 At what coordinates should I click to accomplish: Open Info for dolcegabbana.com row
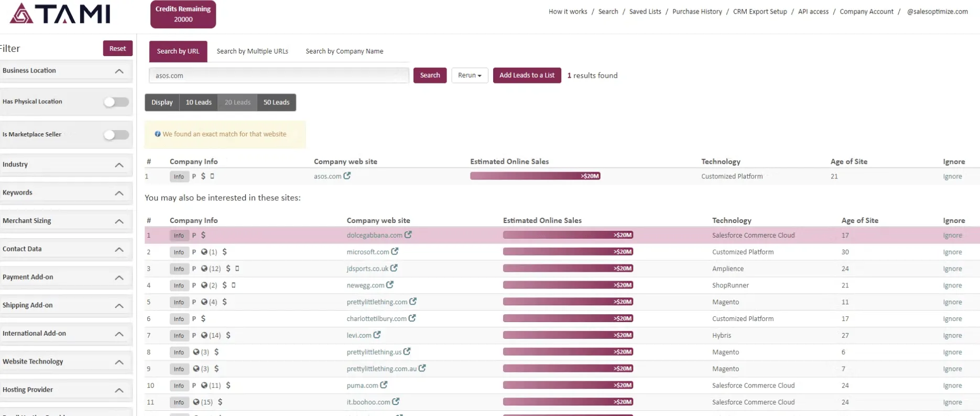(179, 236)
